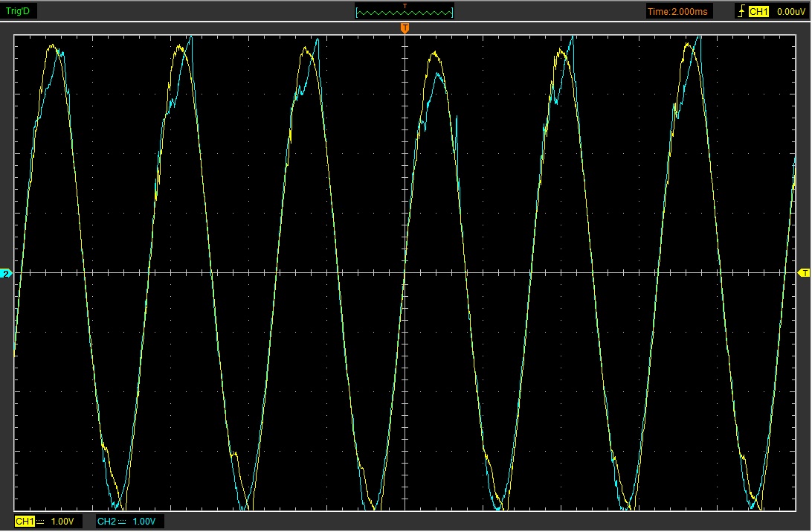Open the CH1 1.00V vertical scale setting

(x=62, y=522)
